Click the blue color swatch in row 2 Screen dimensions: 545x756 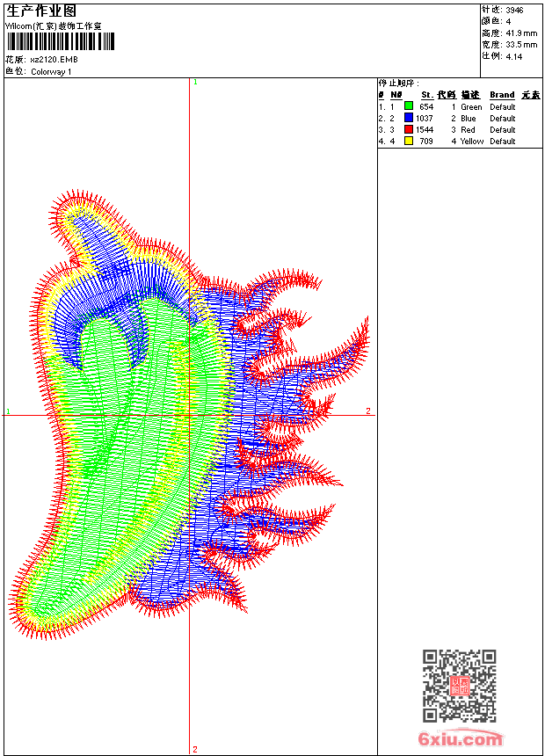[x=409, y=118]
